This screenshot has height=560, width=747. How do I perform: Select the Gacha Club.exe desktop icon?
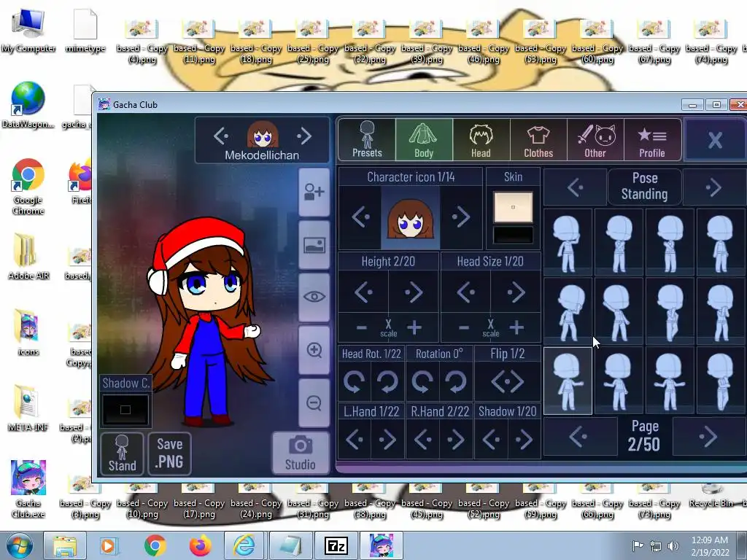[28, 489]
